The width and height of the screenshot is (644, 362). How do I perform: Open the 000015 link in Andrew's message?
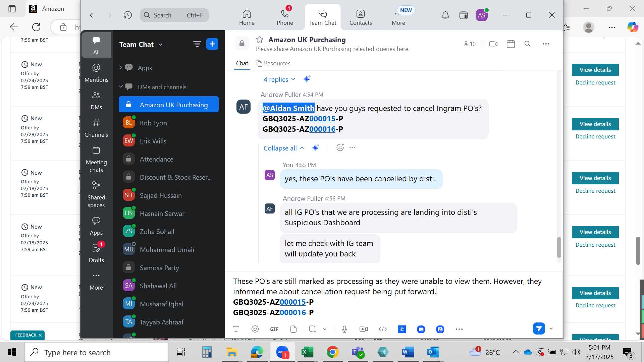[322, 119]
